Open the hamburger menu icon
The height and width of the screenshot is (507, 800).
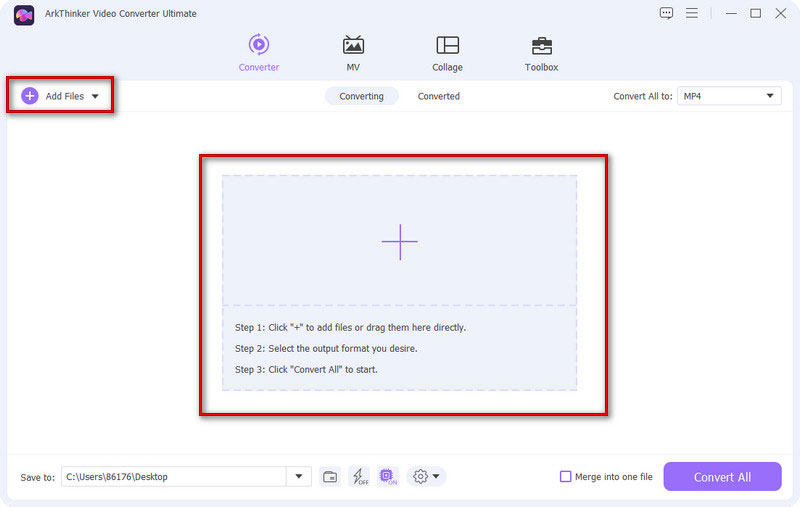692,13
